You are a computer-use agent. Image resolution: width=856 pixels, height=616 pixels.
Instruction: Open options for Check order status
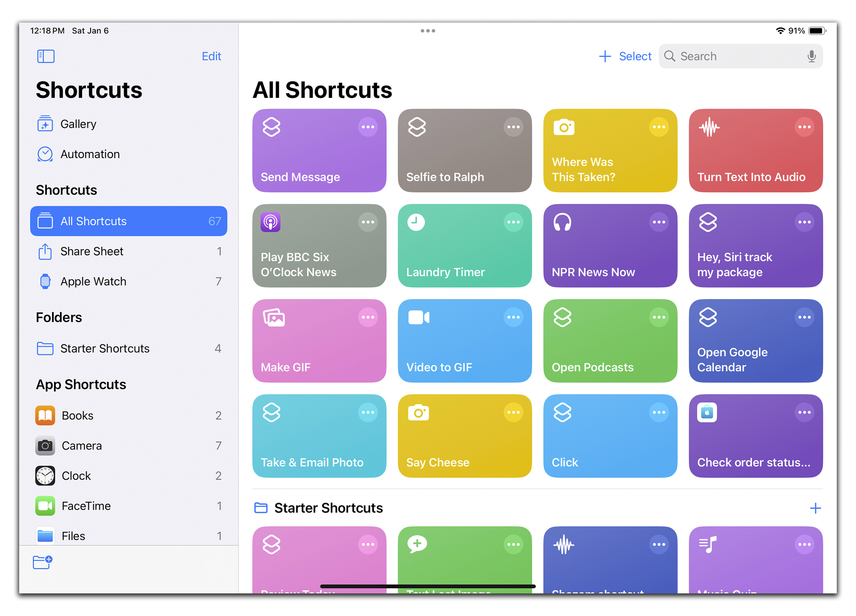804,412
